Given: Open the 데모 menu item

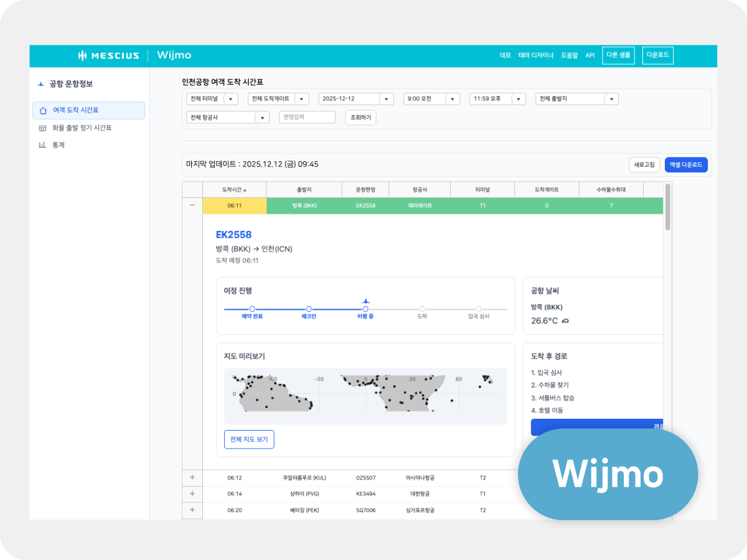Looking at the screenshot, I should click(x=505, y=55).
